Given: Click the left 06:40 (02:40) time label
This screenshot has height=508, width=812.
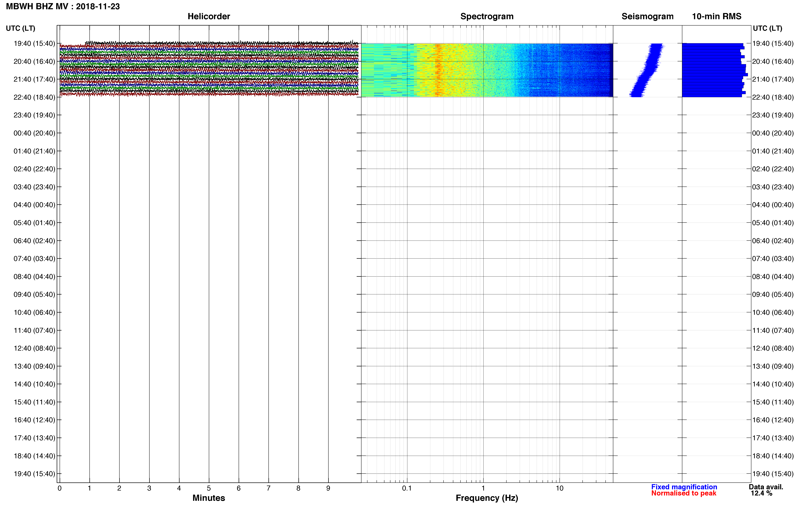Looking at the screenshot, I should point(34,241).
